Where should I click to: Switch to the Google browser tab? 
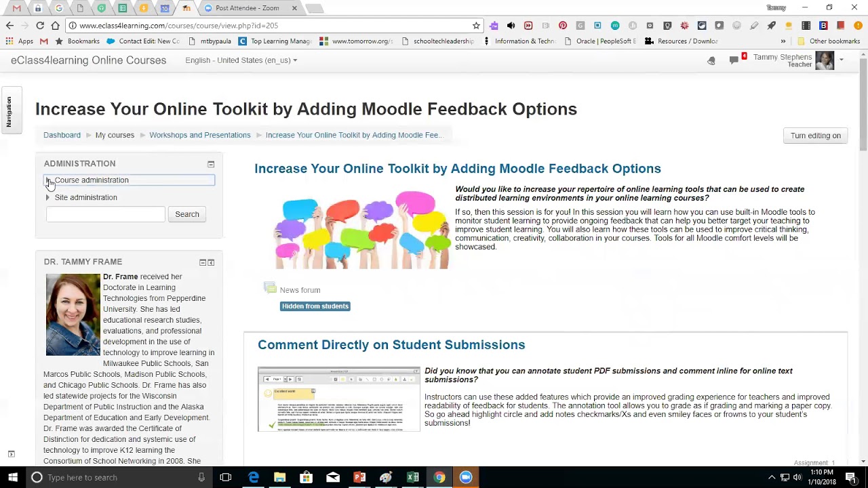59,8
